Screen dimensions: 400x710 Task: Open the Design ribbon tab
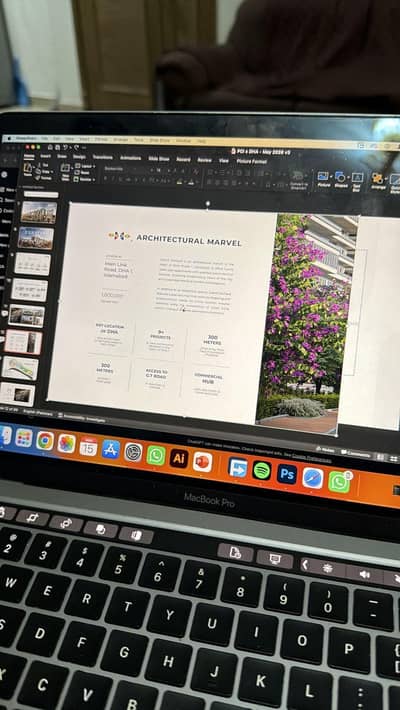(x=79, y=157)
